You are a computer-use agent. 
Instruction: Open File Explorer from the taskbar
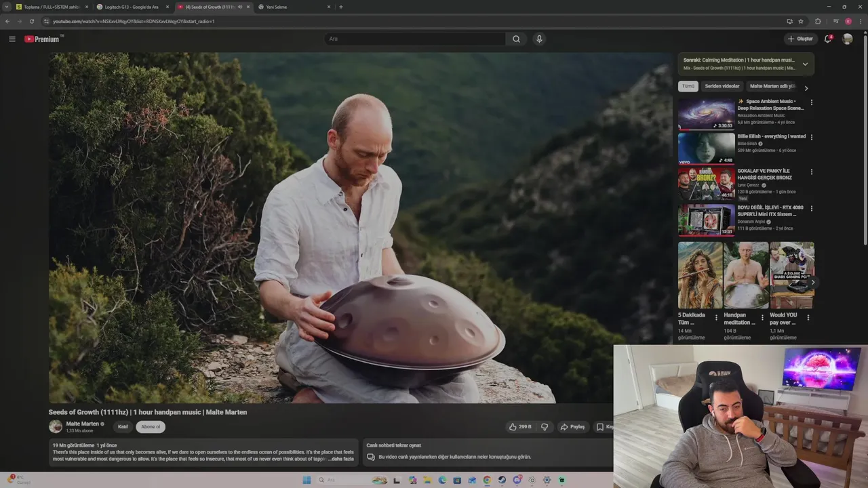[427, 480]
